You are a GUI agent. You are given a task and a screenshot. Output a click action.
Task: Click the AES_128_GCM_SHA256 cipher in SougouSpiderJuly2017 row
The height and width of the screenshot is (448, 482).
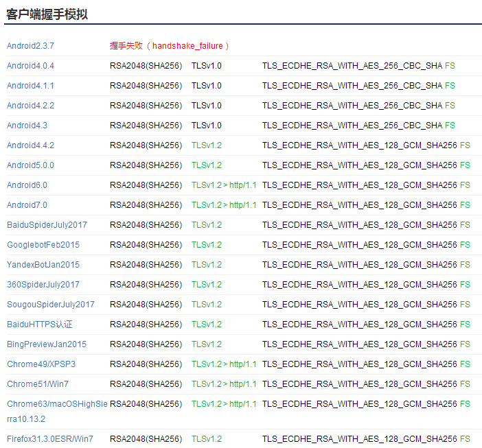(x=360, y=305)
